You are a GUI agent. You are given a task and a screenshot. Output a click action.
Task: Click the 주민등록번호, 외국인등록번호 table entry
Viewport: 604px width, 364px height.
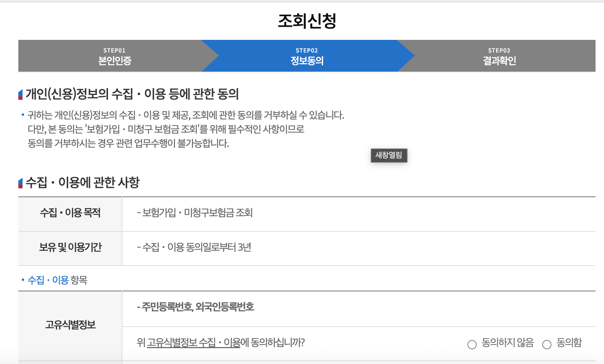tap(196, 307)
